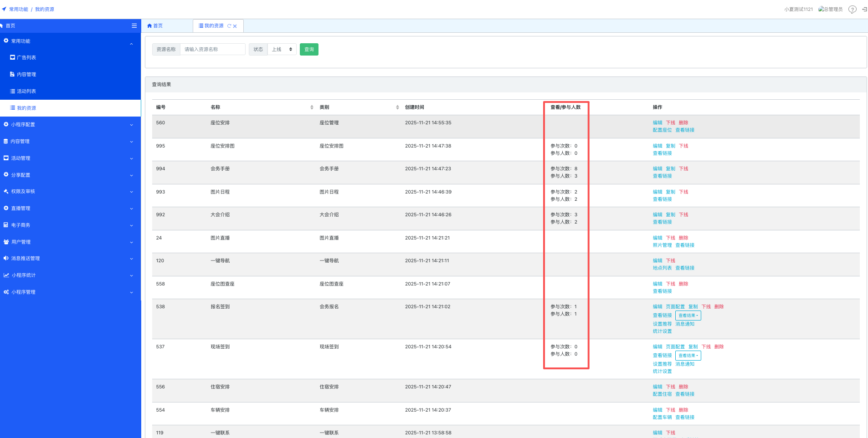868x438 pixels.
Task: Open the help question mark icon
Action: pyautogui.click(x=852, y=10)
